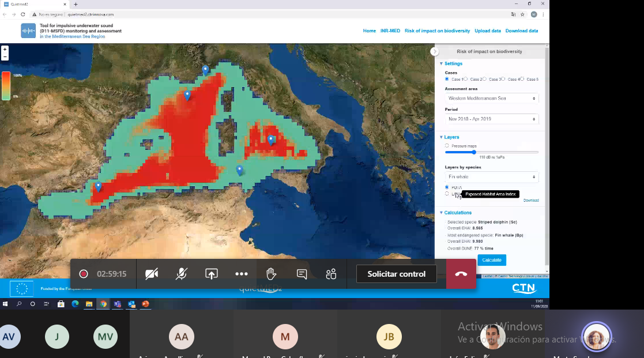The width and height of the screenshot is (644, 358).
Task: Click the record indicator in the meeting bar
Action: (84, 274)
